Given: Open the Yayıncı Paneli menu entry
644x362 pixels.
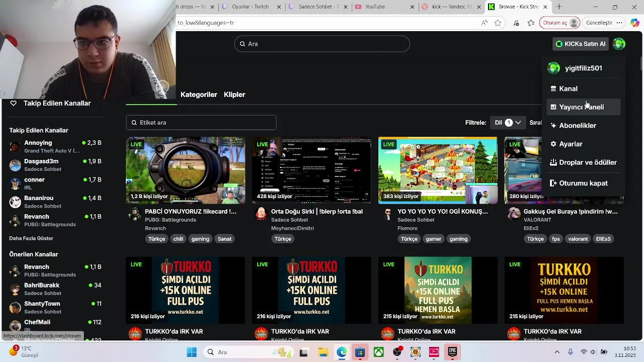Looking at the screenshot, I should 583,107.
